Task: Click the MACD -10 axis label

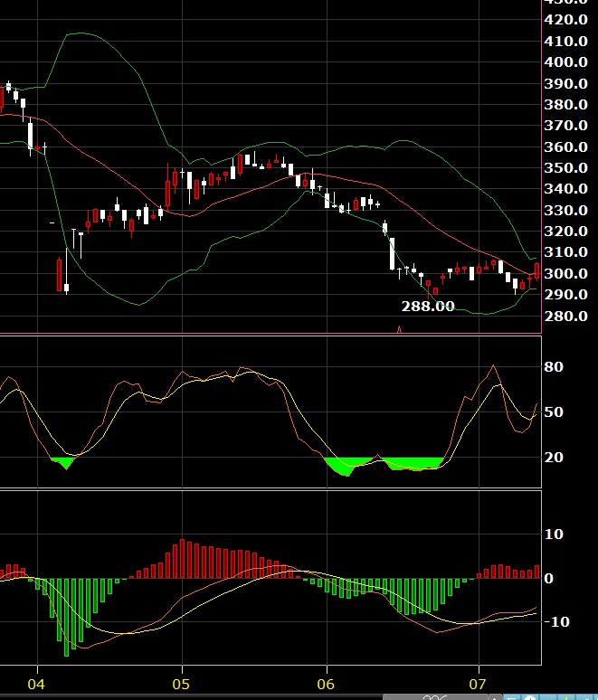Action: [556, 622]
